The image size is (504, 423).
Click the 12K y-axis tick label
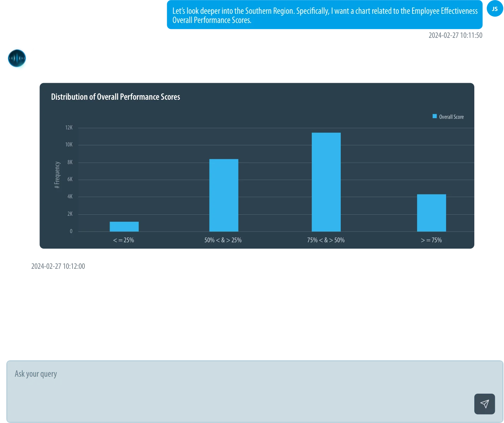pyautogui.click(x=69, y=127)
